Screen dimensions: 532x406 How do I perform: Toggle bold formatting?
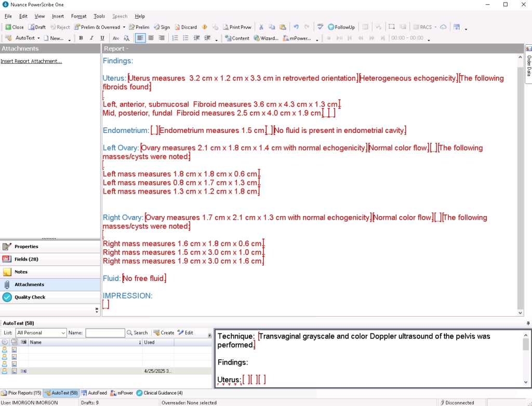coord(81,38)
